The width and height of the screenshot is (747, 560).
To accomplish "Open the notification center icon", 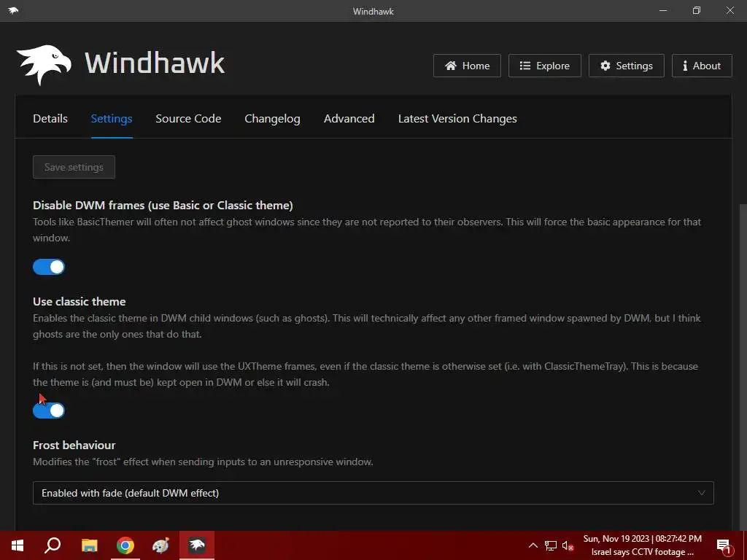I will [x=724, y=546].
